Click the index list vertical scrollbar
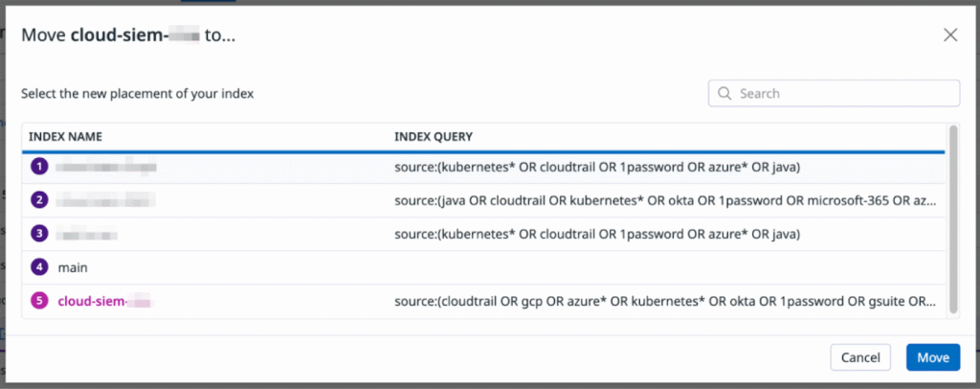 (x=953, y=218)
